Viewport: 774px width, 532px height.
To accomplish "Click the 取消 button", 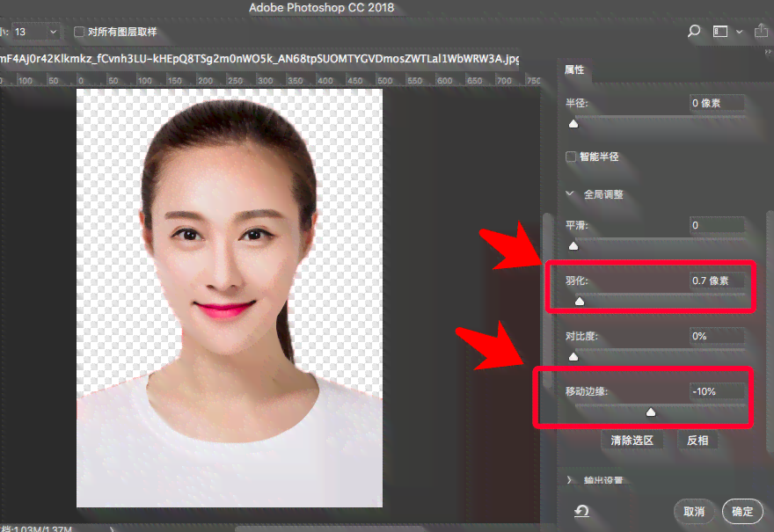I will click(694, 512).
